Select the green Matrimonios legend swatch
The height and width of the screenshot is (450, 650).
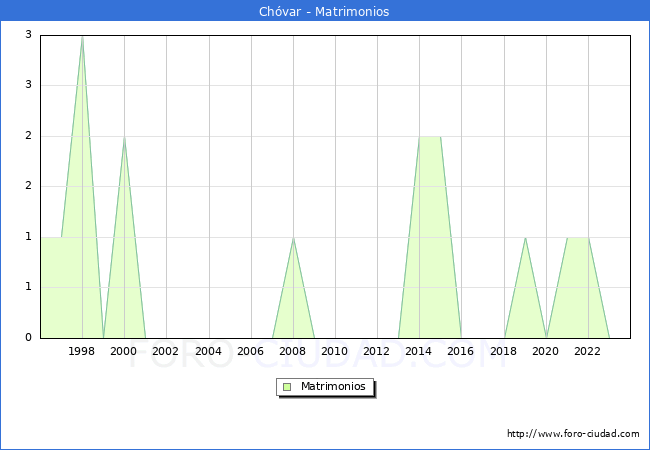pos(287,387)
